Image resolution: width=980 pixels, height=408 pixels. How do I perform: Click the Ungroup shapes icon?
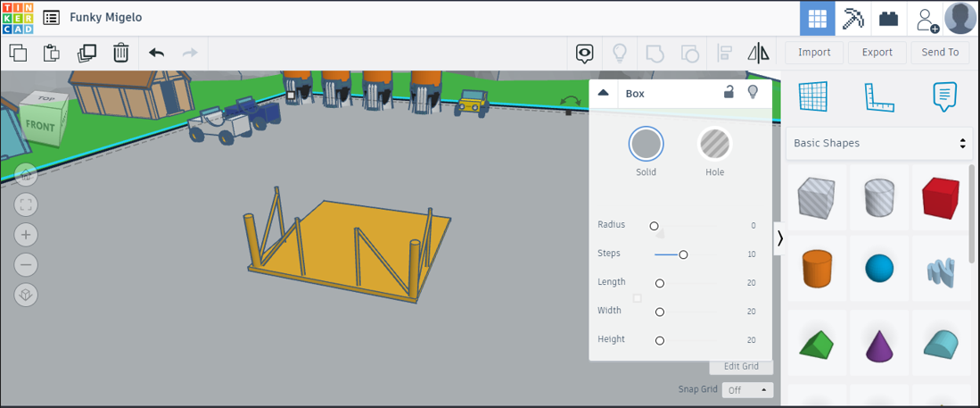(x=689, y=54)
